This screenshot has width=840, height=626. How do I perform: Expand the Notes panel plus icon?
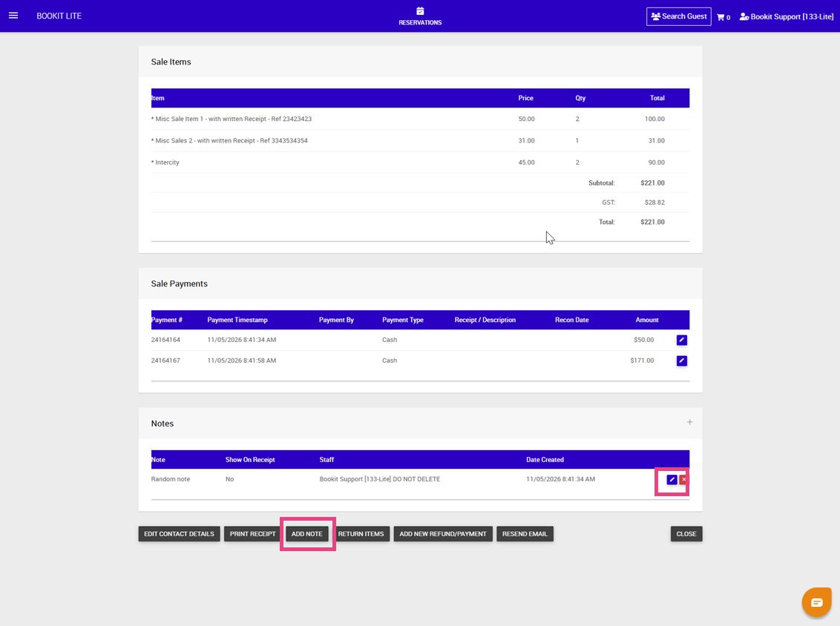click(689, 423)
